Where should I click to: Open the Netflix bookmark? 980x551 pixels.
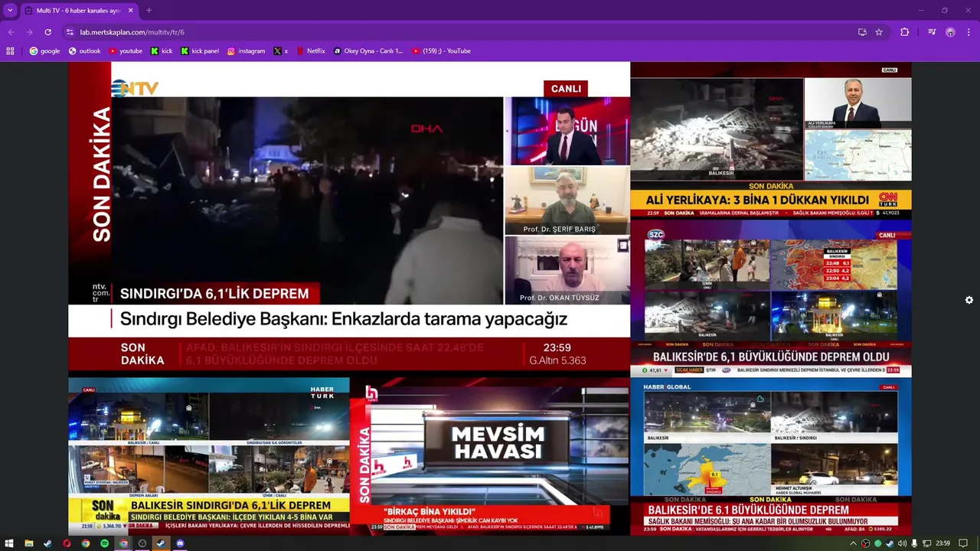311,51
